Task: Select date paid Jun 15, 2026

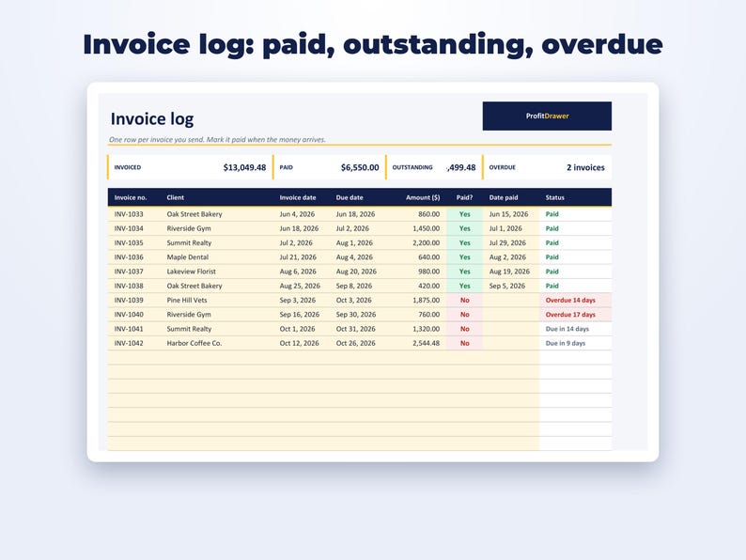Action: click(508, 214)
